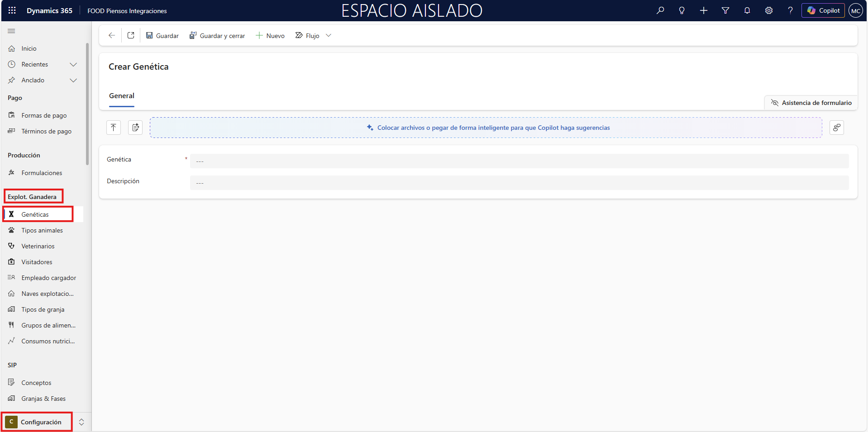Image resolution: width=868 pixels, height=432 pixels.
Task: Click the back arrow in command bar
Action: click(x=112, y=35)
